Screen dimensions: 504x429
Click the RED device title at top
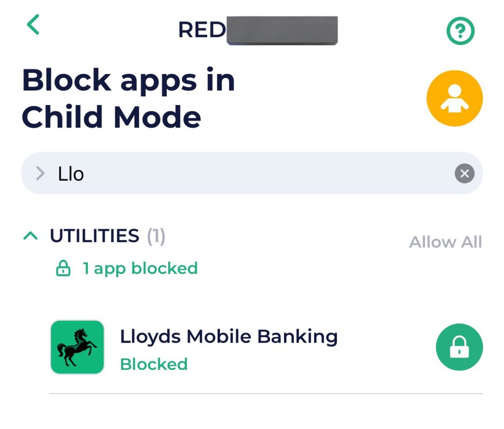click(202, 30)
